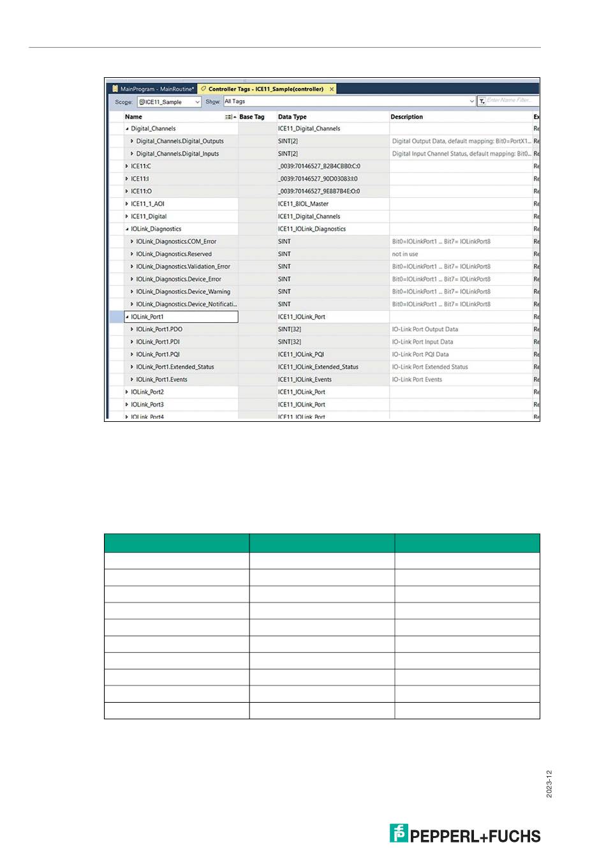Click the Data Type column header

pos(333,117)
